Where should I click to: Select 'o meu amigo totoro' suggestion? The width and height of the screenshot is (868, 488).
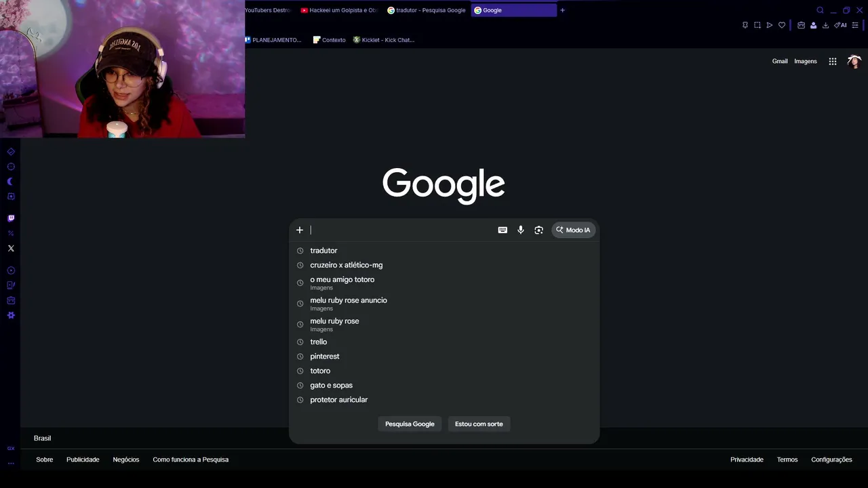pyautogui.click(x=444, y=283)
